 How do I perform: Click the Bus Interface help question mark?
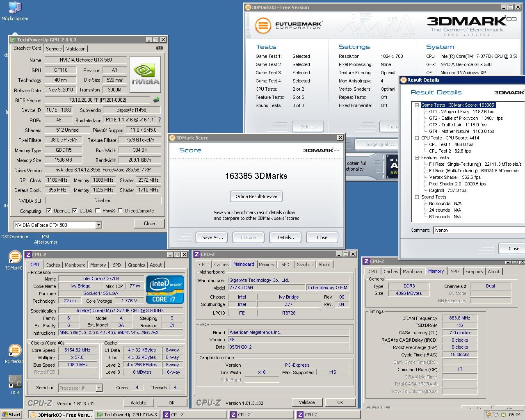point(160,120)
